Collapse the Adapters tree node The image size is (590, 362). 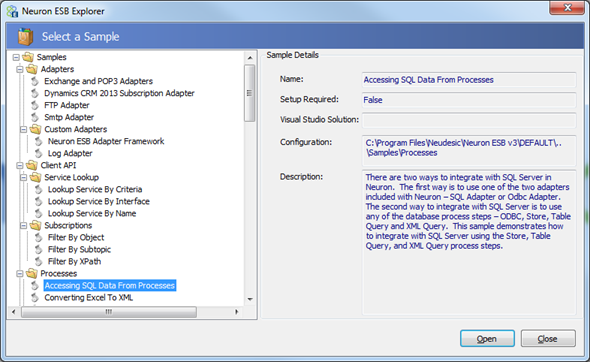click(x=20, y=70)
